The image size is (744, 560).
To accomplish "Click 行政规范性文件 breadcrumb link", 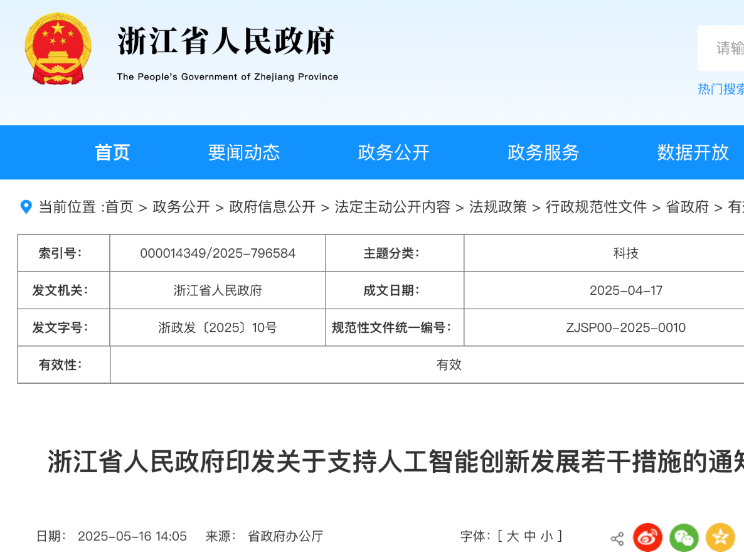I will pyautogui.click(x=596, y=207).
